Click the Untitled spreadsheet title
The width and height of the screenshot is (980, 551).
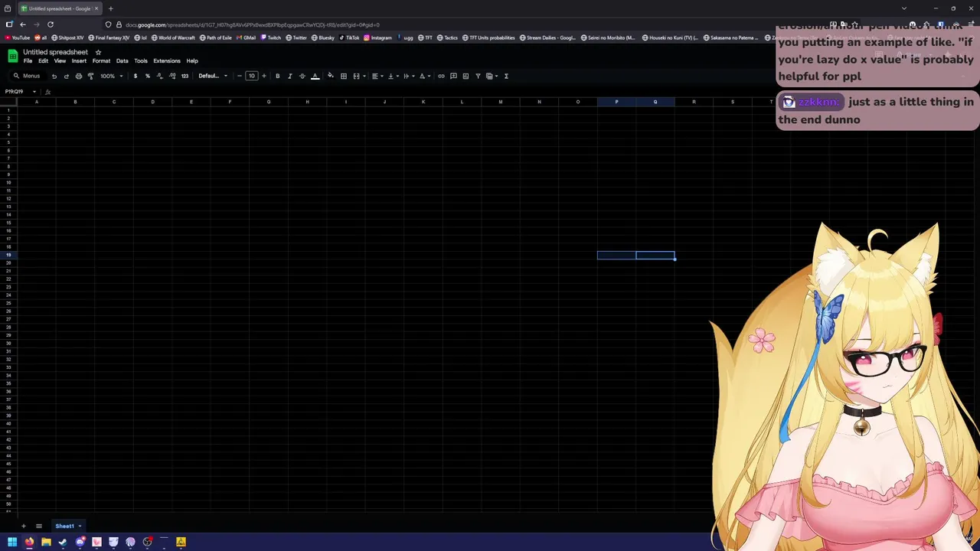click(x=55, y=52)
